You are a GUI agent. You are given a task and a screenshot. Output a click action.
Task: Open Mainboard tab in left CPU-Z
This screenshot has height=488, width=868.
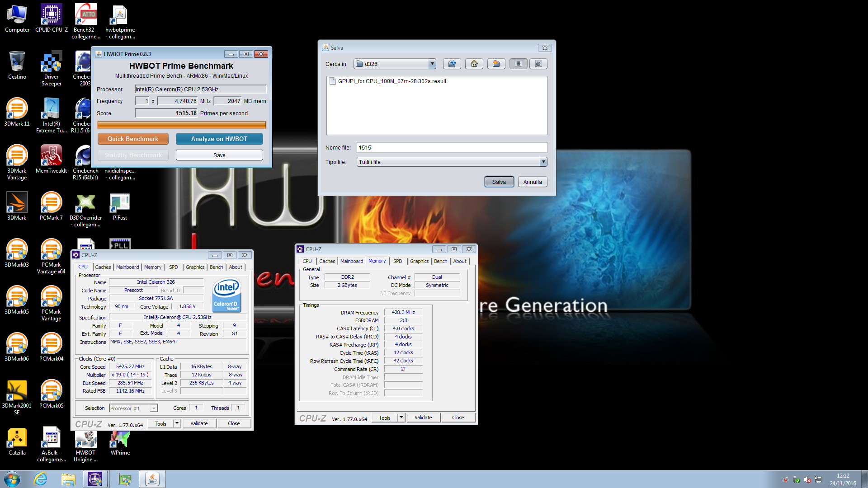pos(127,267)
